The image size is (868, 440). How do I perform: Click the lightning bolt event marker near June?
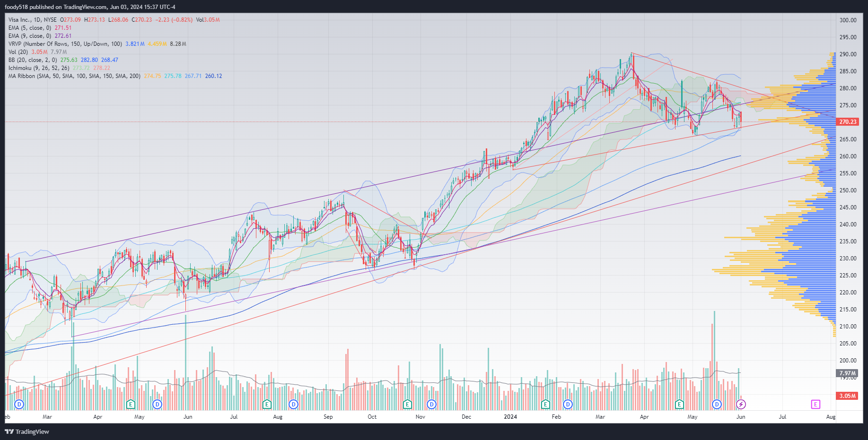point(741,404)
